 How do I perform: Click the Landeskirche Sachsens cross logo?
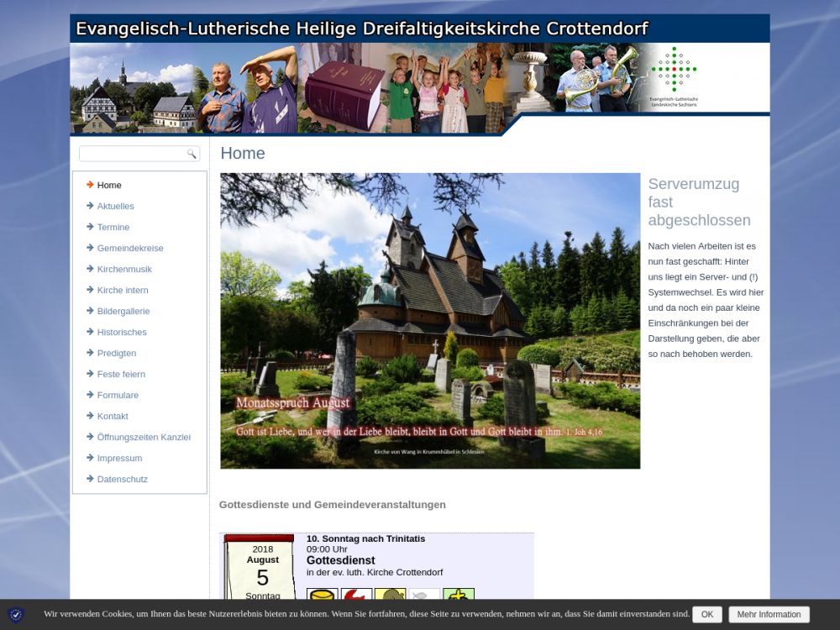pyautogui.click(x=674, y=71)
